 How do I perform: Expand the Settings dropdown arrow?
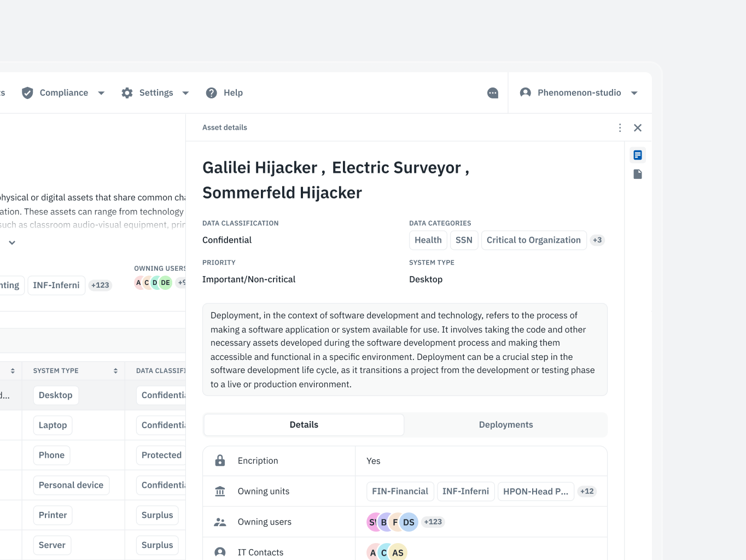185,94
